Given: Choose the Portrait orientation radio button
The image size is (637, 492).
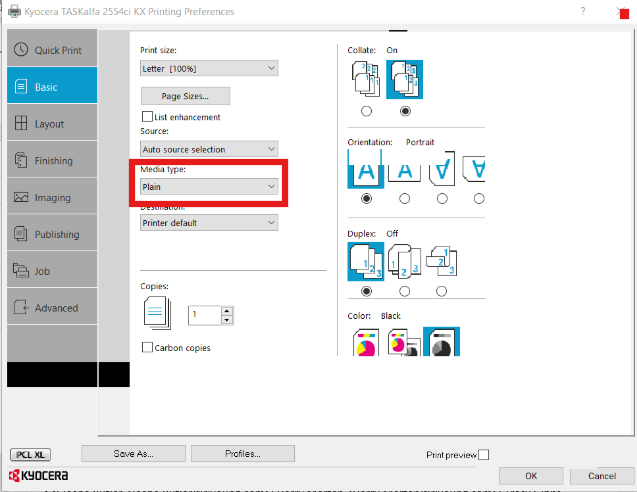Looking at the screenshot, I should (366, 198).
